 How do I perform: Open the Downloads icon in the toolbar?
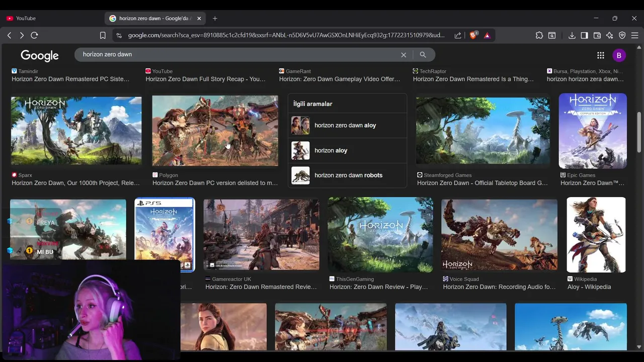[572, 35]
